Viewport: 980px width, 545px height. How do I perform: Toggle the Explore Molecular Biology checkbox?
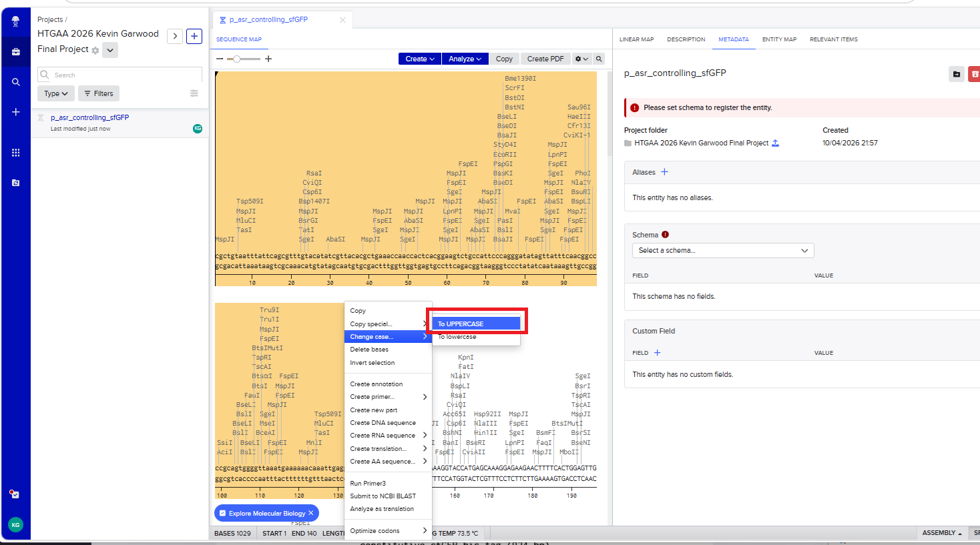point(222,513)
